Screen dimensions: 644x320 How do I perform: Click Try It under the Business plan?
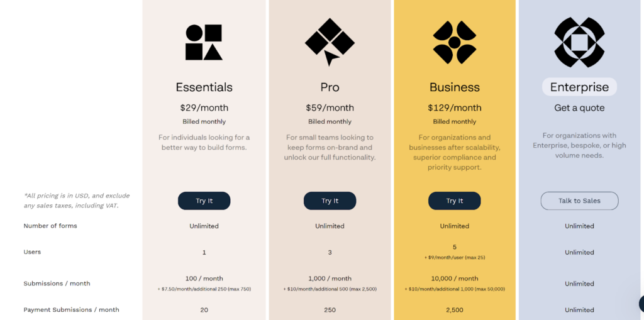tap(454, 201)
